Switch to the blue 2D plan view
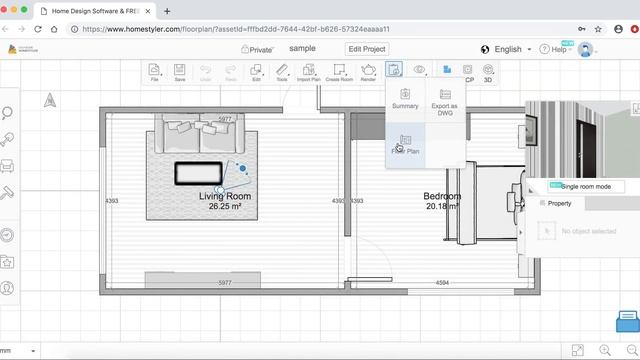Viewport: 640px width, 360px height. pos(447,70)
